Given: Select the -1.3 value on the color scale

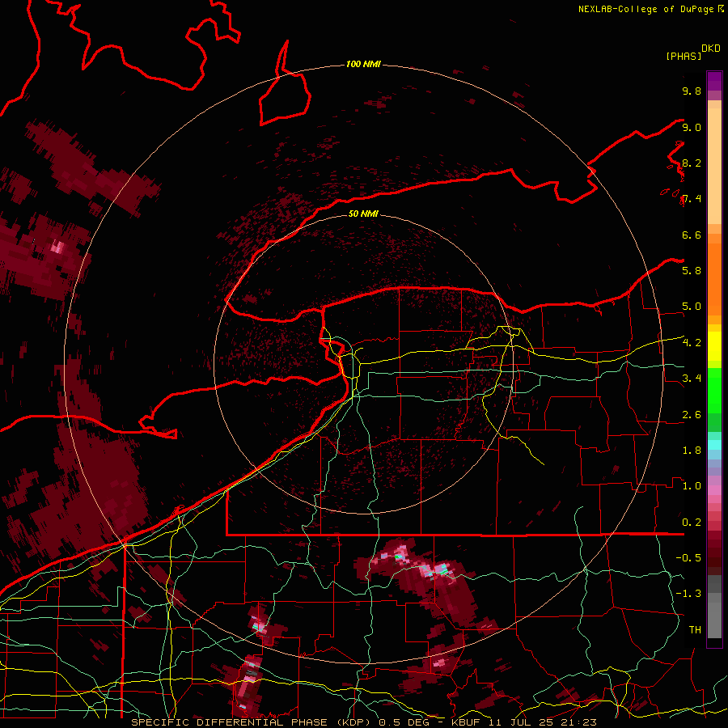Looking at the screenshot, I should [688, 594].
